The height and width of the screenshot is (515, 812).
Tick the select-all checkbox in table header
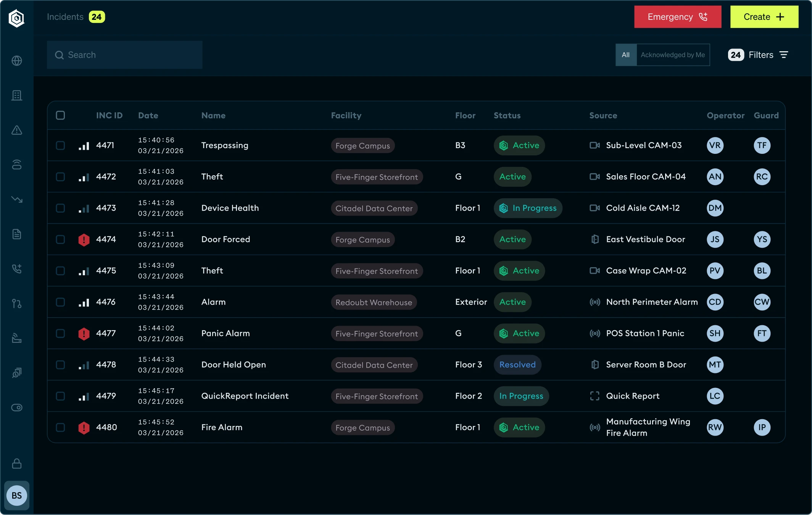click(x=60, y=115)
